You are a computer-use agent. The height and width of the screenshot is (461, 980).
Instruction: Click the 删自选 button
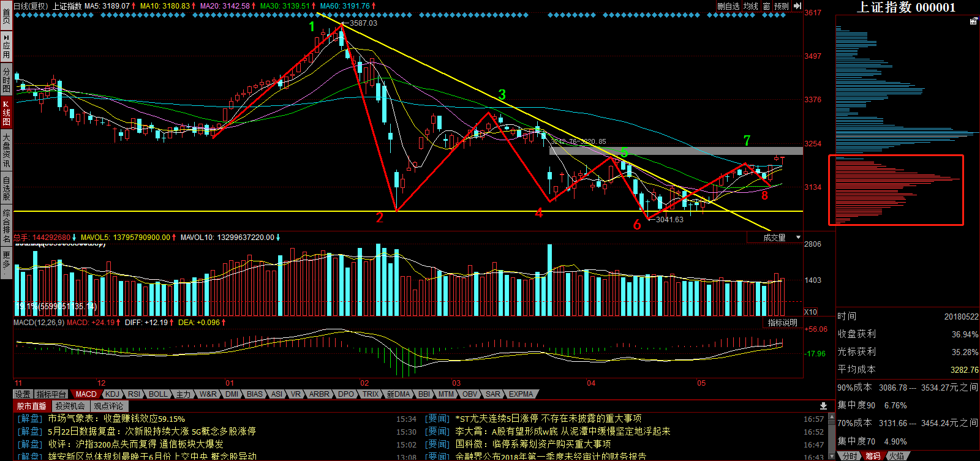(x=728, y=6)
